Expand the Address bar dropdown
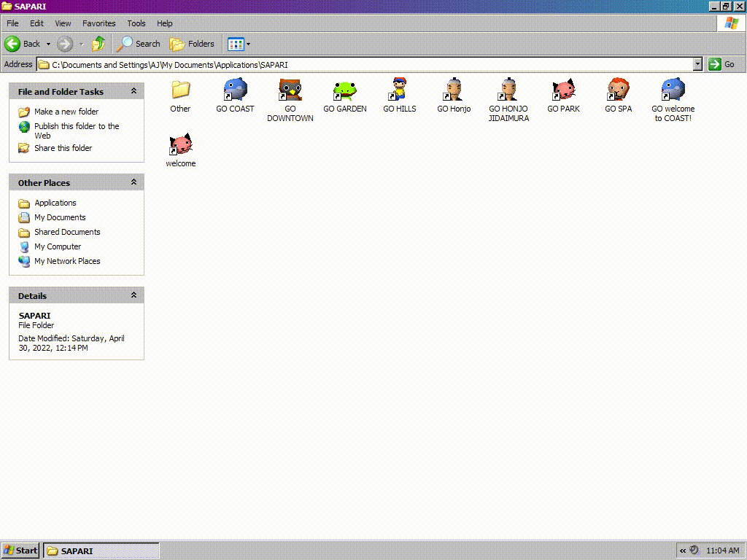Image resolution: width=747 pixels, height=560 pixels. (697, 64)
